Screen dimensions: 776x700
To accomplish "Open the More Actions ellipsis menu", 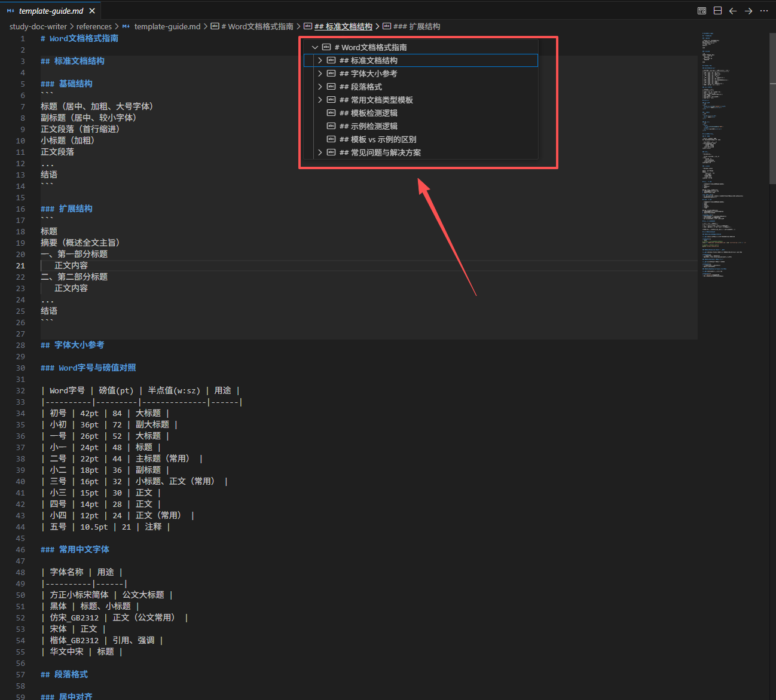I will [764, 11].
